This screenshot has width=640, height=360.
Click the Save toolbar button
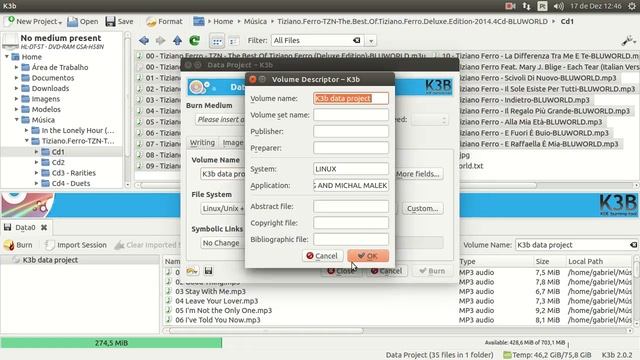tap(119, 21)
